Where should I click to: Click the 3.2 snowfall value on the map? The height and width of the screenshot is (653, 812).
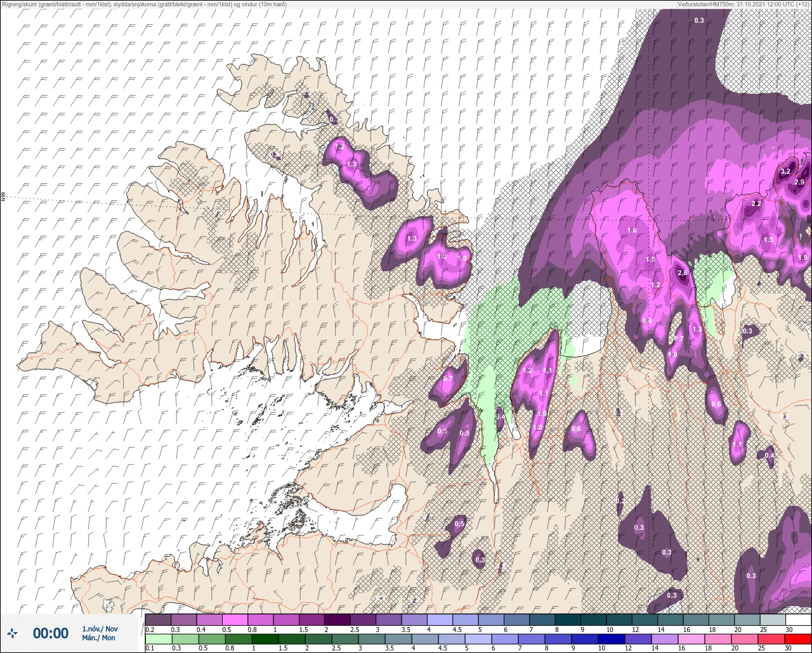tap(785, 171)
